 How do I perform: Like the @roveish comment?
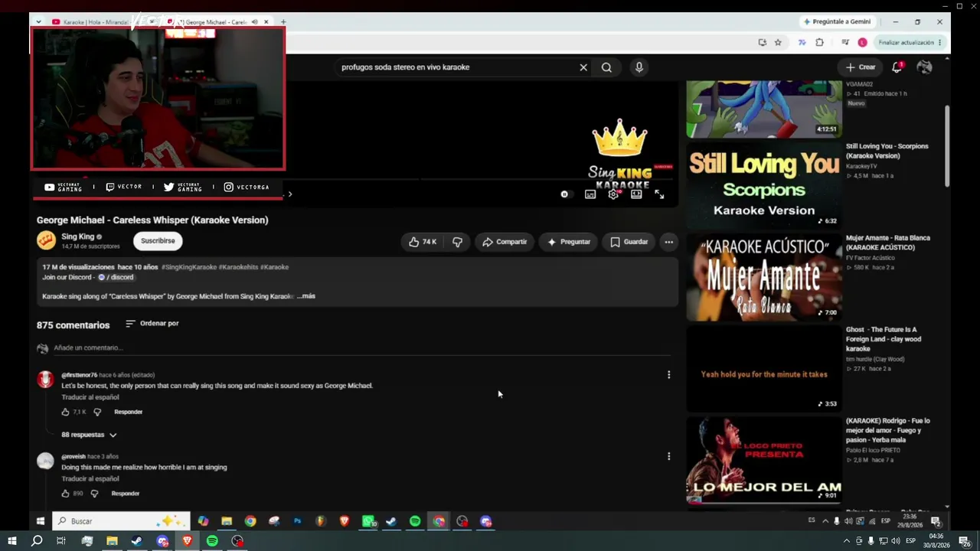click(x=66, y=494)
